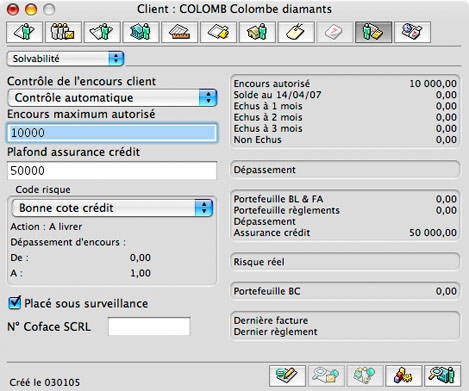The image size is (469, 391).
Task: Open the Bonne cote crédit risk code dropdown
Action: 112,208
